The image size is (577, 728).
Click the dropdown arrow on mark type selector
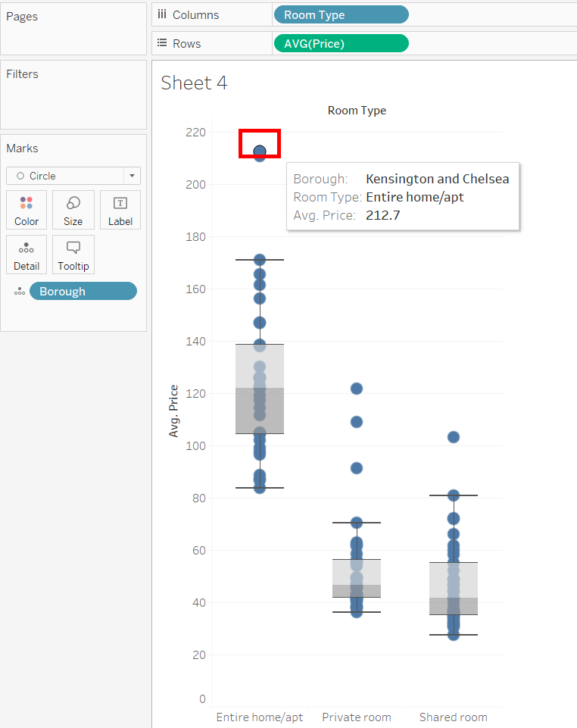[x=133, y=176]
